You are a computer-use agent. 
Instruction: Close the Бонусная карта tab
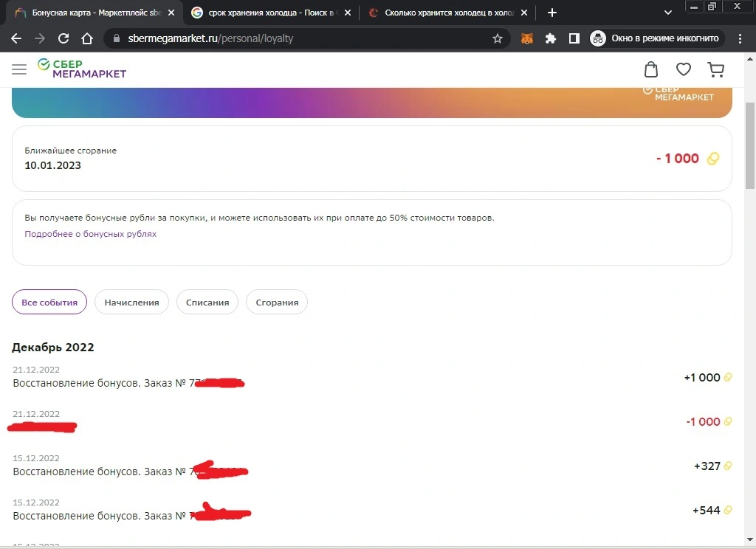coord(171,13)
